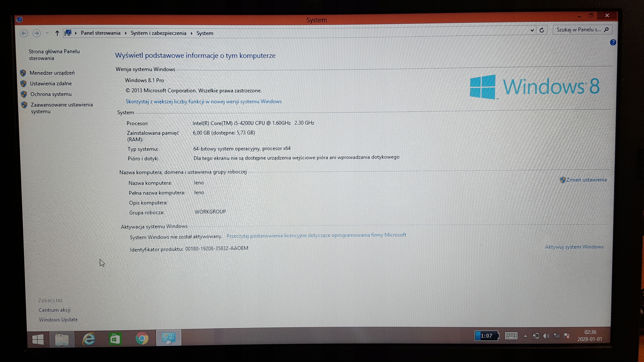
Task: Select System i zabezpieczenia breadcrumb
Action: click(158, 33)
